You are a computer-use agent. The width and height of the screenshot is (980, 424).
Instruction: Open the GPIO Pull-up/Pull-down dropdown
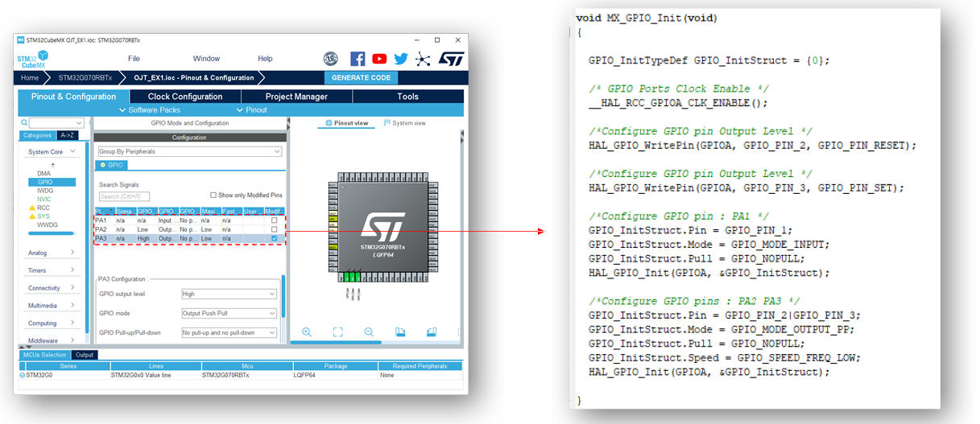229,333
